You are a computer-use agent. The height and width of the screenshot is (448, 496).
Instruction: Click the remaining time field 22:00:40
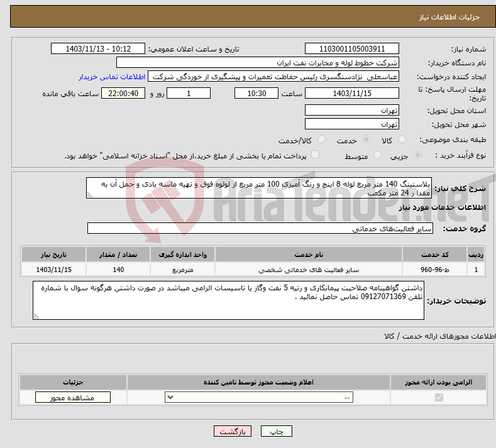click(123, 93)
